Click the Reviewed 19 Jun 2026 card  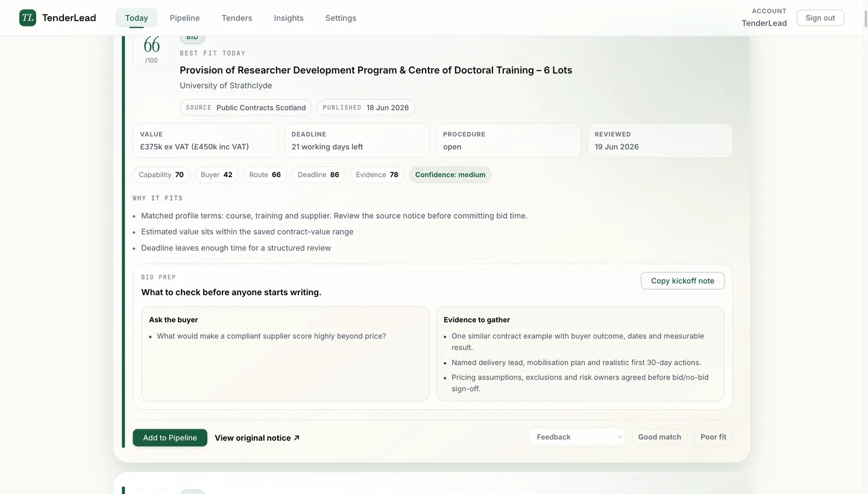660,141
